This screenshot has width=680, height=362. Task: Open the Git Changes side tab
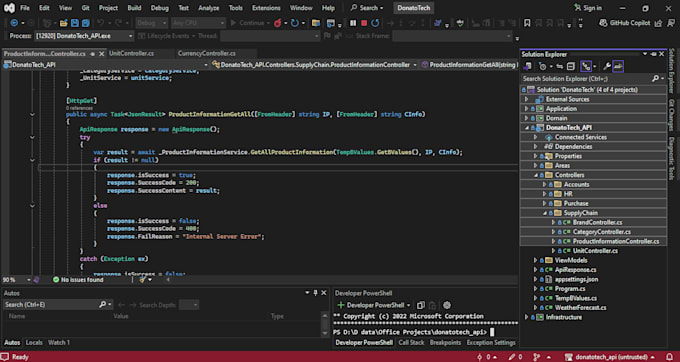(671, 115)
